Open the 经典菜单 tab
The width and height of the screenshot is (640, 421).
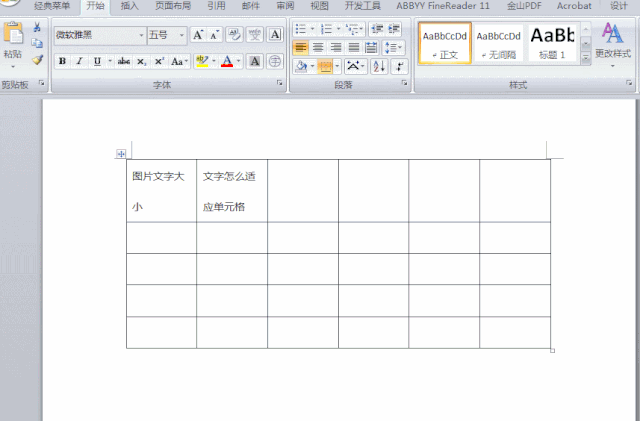(x=52, y=6)
